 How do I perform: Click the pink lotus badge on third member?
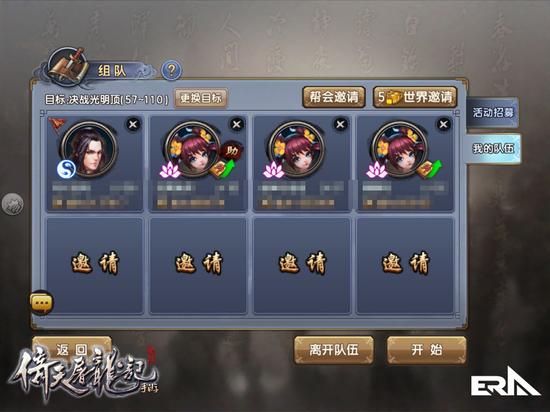tap(274, 169)
